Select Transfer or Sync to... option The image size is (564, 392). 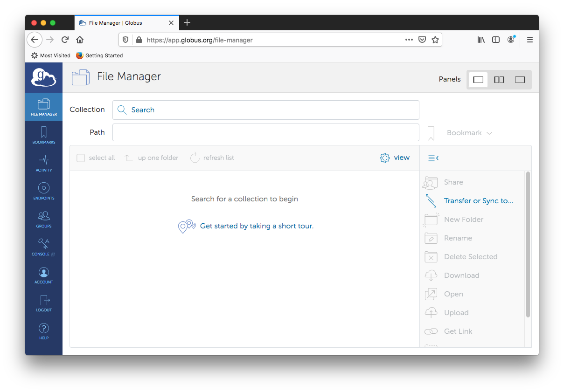478,201
